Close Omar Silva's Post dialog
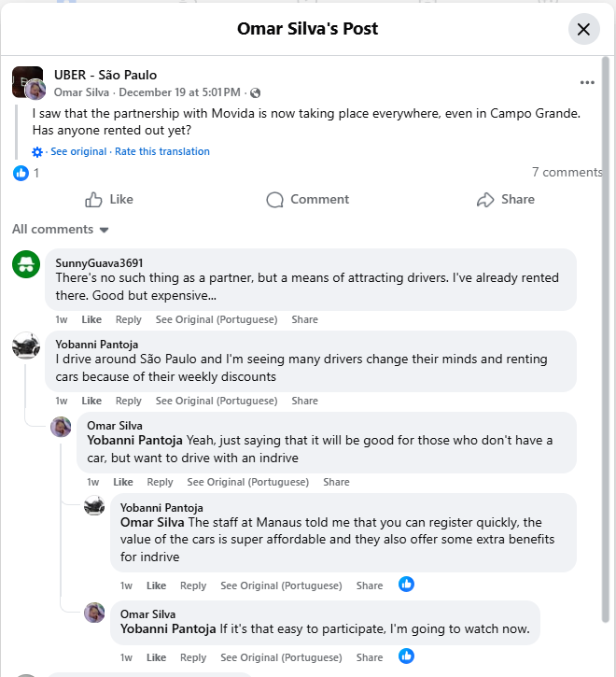 click(583, 29)
